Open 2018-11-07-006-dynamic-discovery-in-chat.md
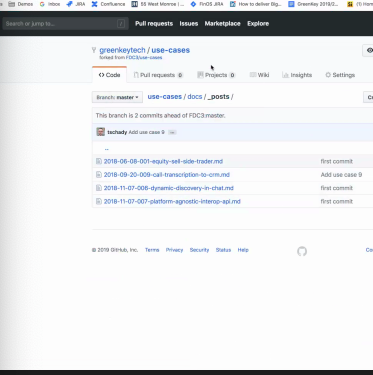This screenshot has width=373, height=375. click(169, 188)
